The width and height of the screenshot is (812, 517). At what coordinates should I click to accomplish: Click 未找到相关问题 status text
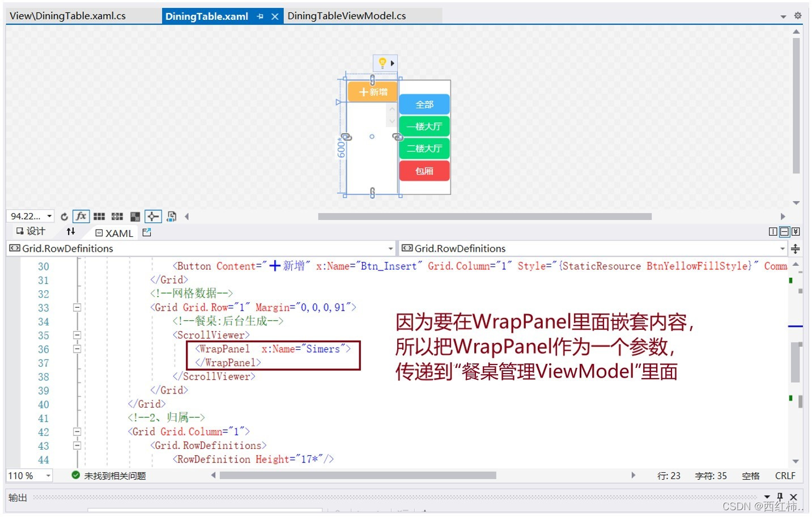click(x=115, y=476)
